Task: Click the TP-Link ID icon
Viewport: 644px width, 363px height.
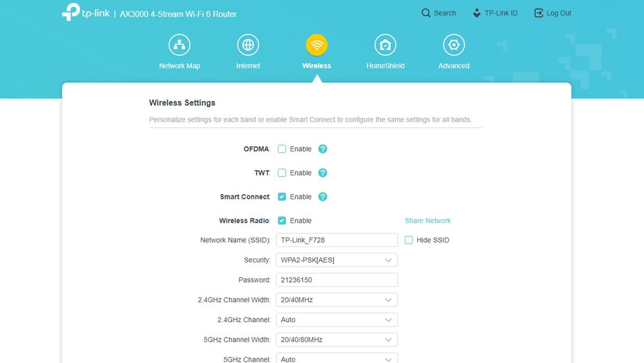Action: tap(477, 13)
